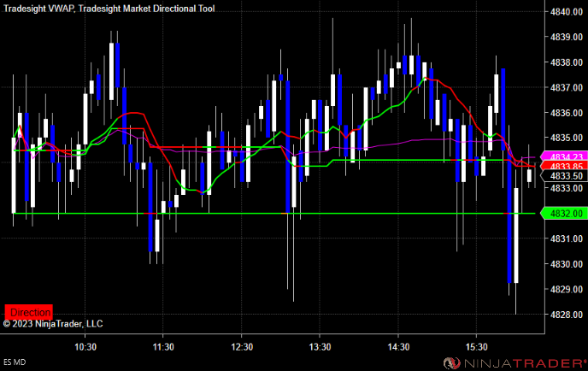Click the 14:30 time axis label
The width and height of the screenshot is (588, 371).
(398, 347)
